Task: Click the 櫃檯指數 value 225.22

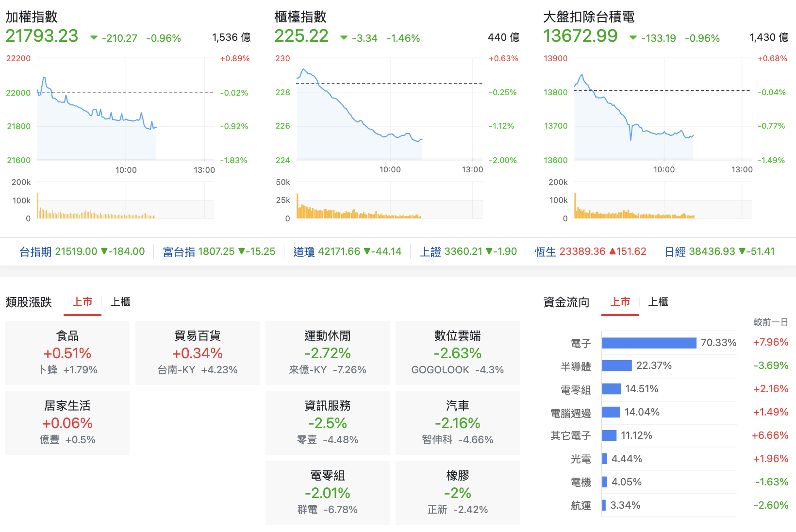Action: point(301,36)
